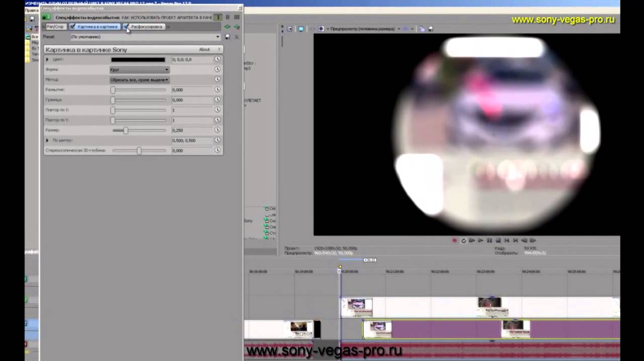Click the Стереоскопическая 3D-глубина slider handle
The height and width of the screenshot is (361, 644).
click(x=139, y=150)
